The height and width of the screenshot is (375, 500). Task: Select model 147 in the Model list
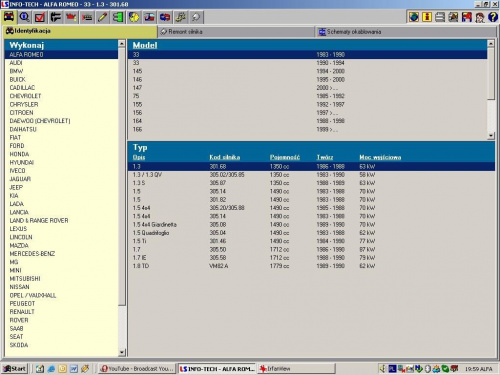click(307, 88)
